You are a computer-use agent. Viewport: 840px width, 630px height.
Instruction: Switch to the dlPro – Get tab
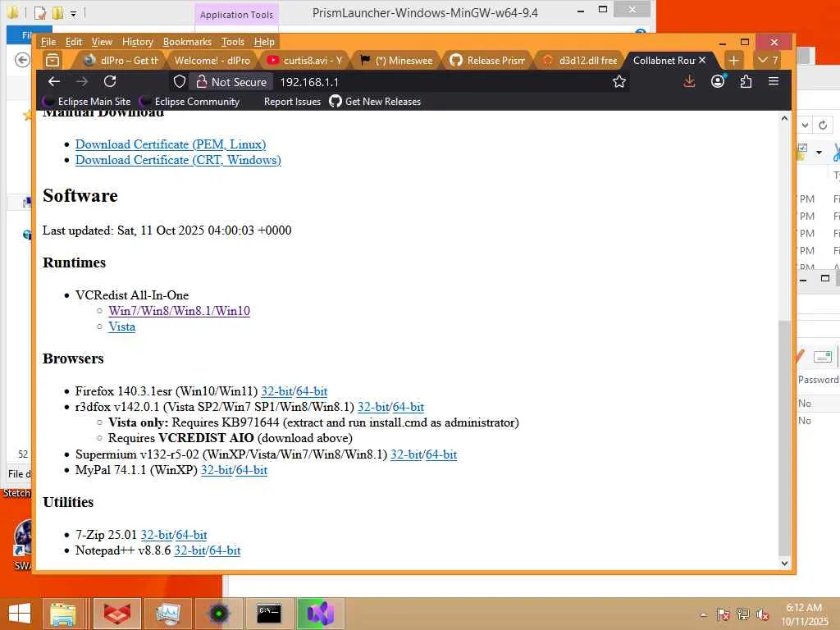point(121,61)
